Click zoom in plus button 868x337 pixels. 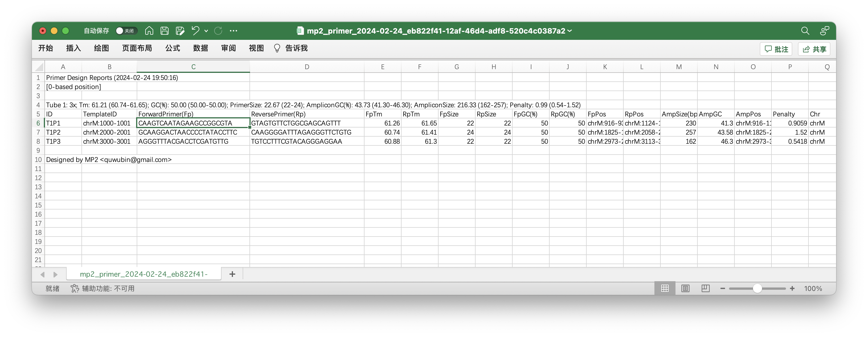(792, 288)
